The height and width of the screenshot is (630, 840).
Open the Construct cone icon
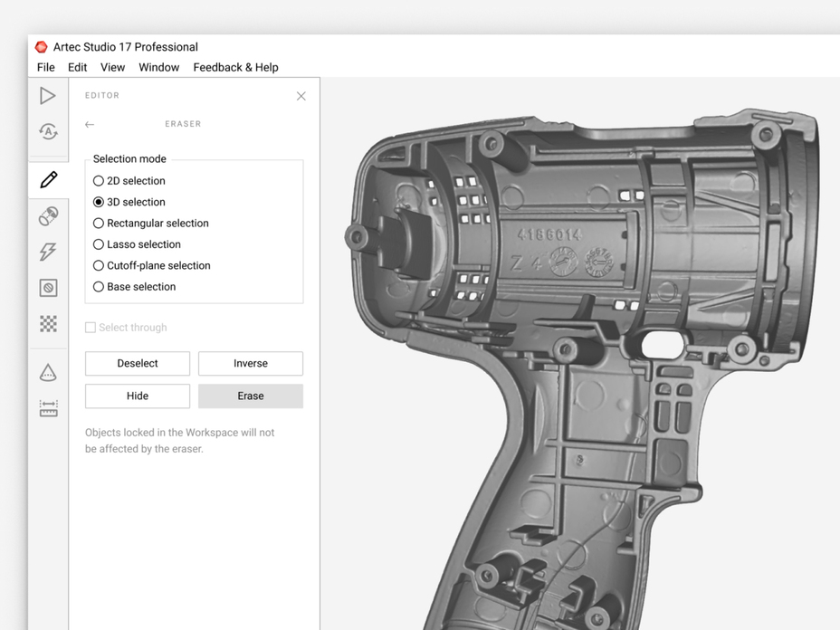pos(48,372)
